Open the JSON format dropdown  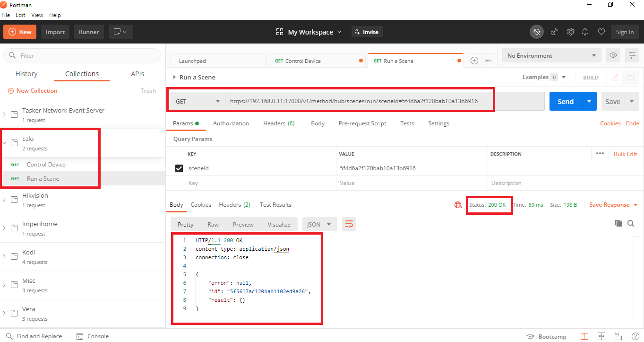[x=319, y=224]
